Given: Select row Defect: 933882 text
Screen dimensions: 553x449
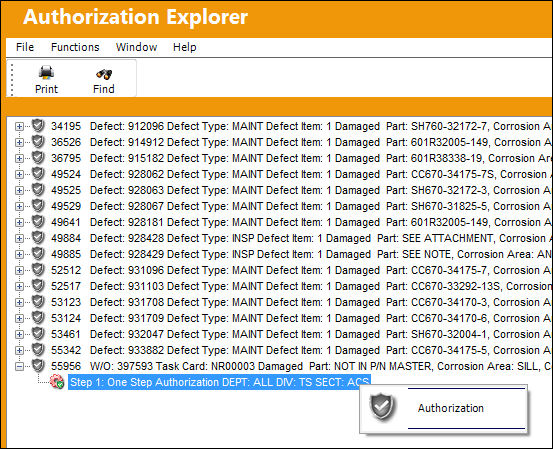Looking at the screenshot, I should [320, 350].
